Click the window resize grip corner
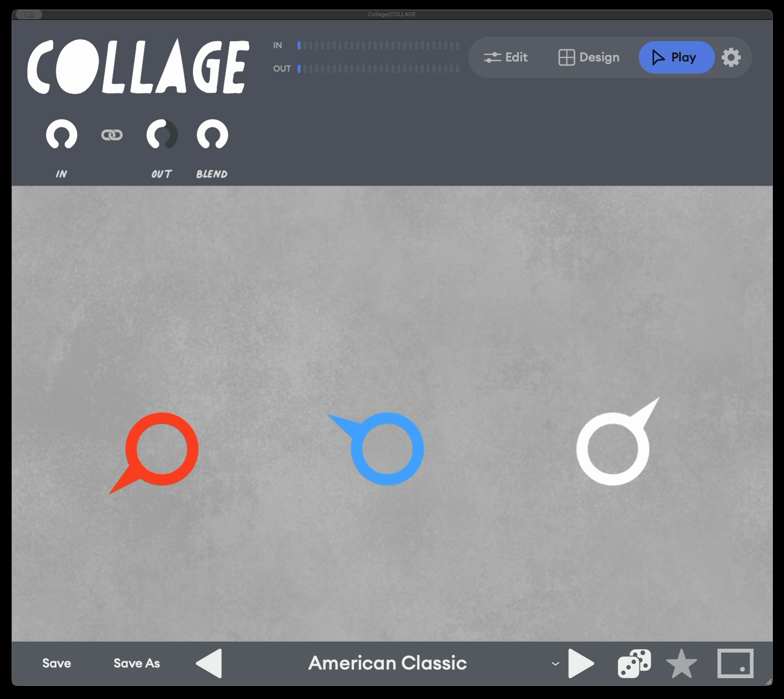This screenshot has height=699, width=784. (x=769, y=682)
